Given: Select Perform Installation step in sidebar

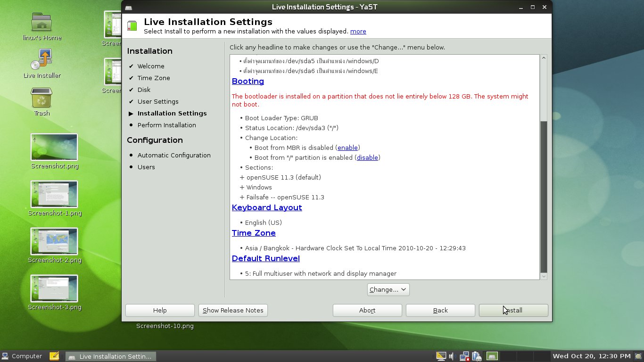Looking at the screenshot, I should pos(166,125).
